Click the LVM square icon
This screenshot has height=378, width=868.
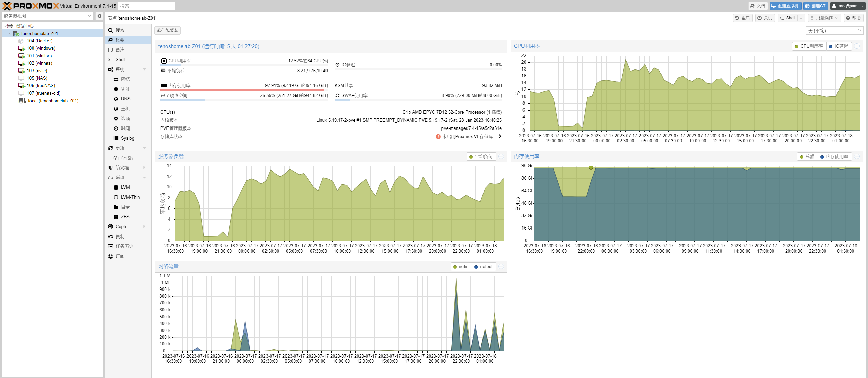[116, 187]
